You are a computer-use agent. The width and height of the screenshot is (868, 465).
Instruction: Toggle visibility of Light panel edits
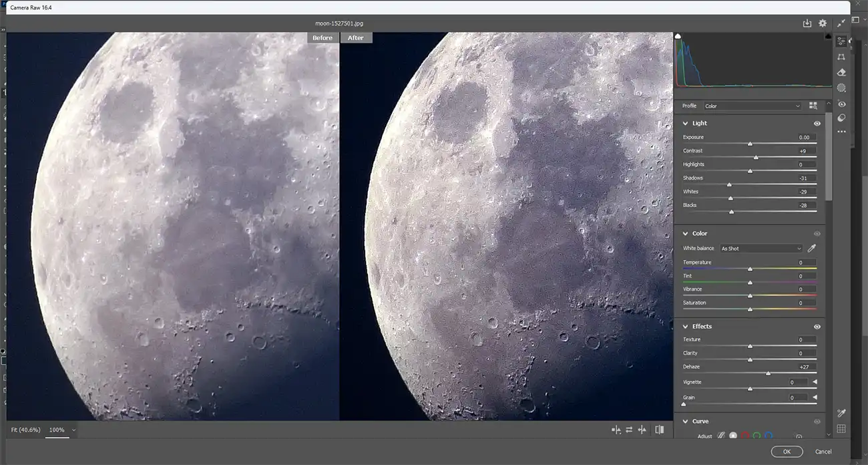[817, 124]
